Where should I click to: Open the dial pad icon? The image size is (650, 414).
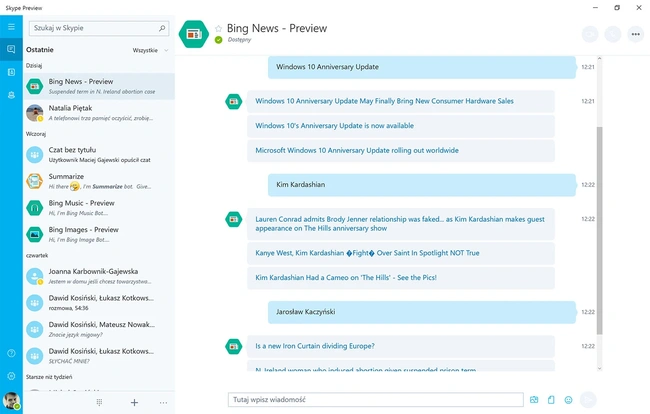point(99,402)
